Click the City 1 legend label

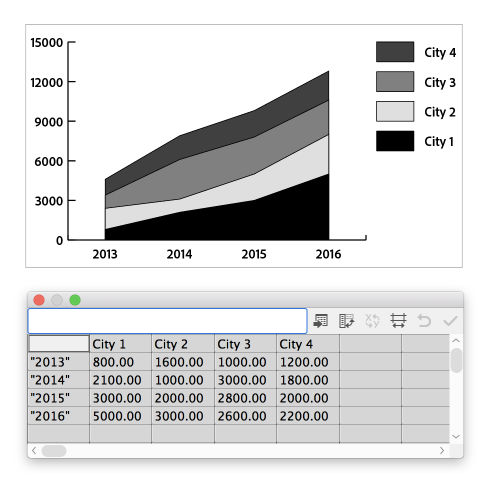[439, 142]
